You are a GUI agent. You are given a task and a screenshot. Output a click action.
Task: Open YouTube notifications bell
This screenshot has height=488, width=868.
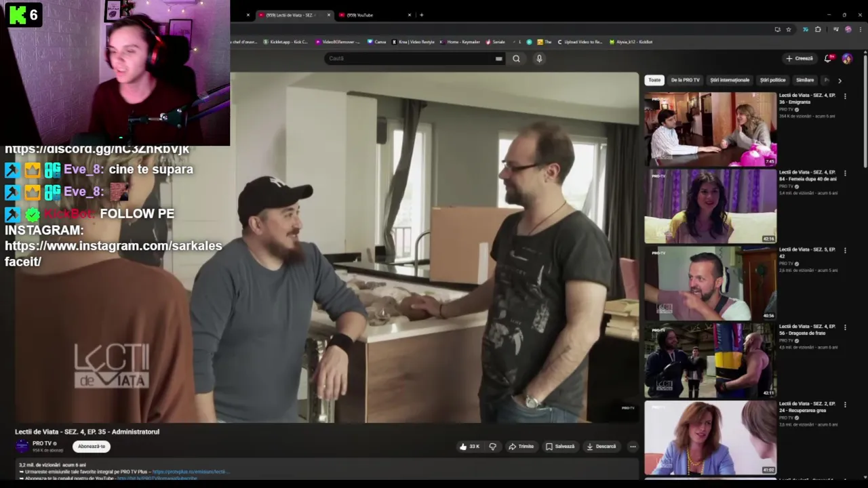pyautogui.click(x=828, y=58)
